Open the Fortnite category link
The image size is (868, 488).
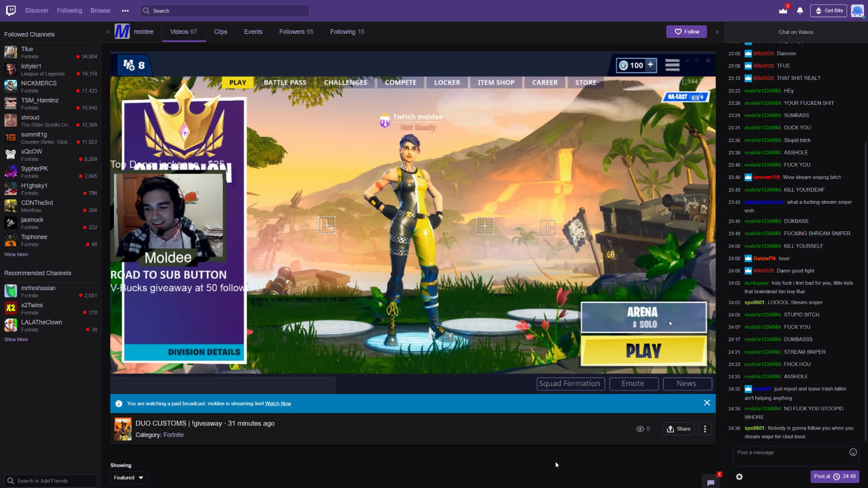click(174, 434)
